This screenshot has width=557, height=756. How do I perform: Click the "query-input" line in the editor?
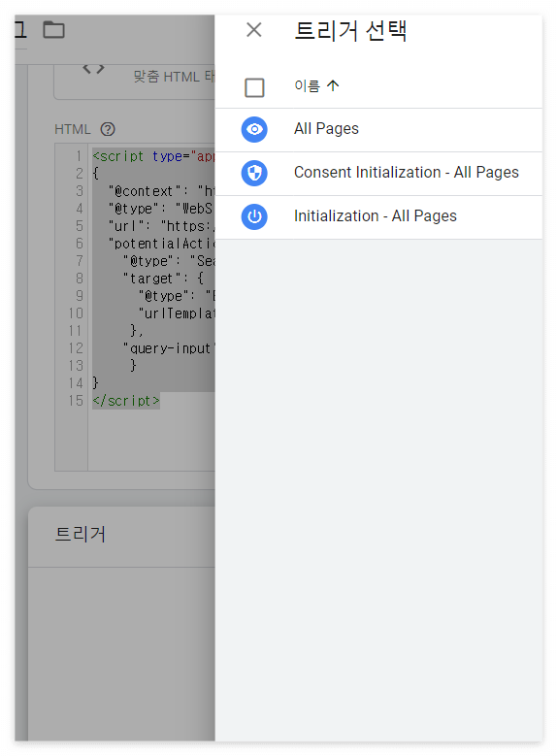click(169, 348)
